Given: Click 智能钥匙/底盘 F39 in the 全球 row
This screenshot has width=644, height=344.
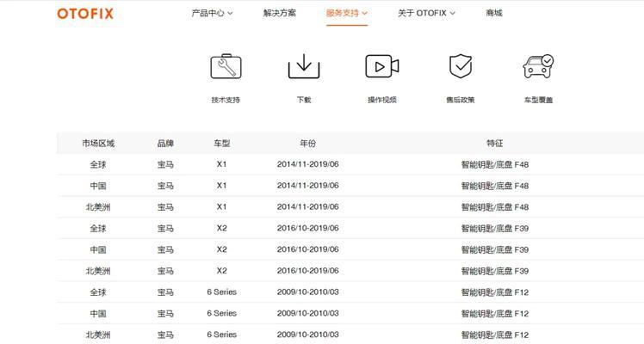Looking at the screenshot, I should coord(495,229).
